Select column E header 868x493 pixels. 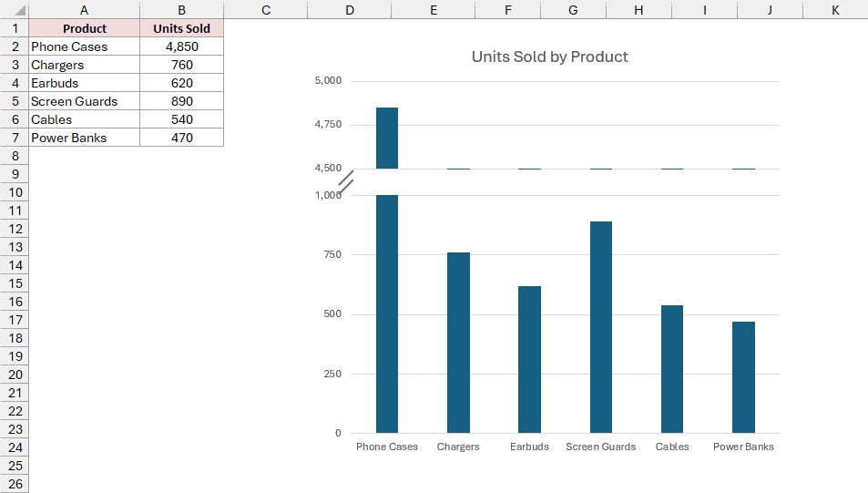tap(433, 9)
